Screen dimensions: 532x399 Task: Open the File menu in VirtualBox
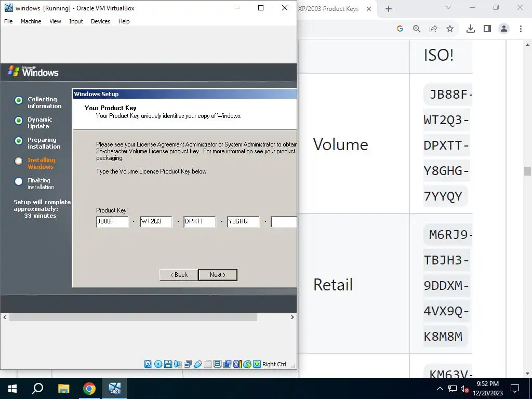8,21
